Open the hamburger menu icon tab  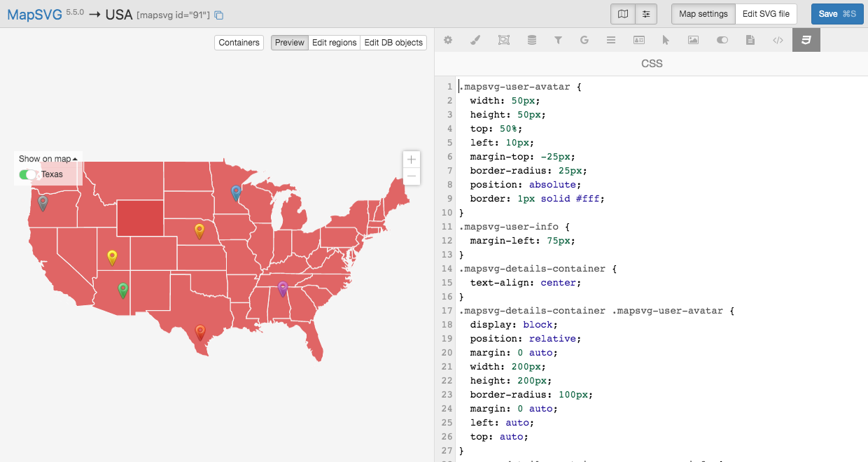pyautogui.click(x=611, y=41)
